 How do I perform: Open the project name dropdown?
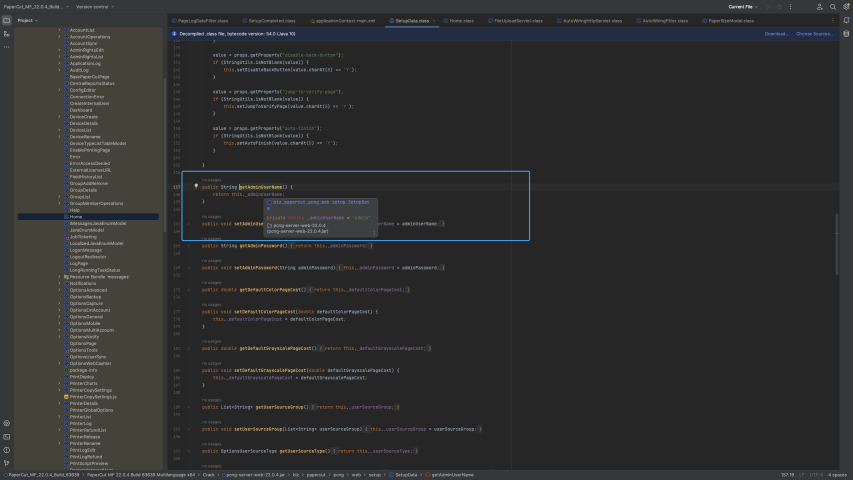[36, 7]
